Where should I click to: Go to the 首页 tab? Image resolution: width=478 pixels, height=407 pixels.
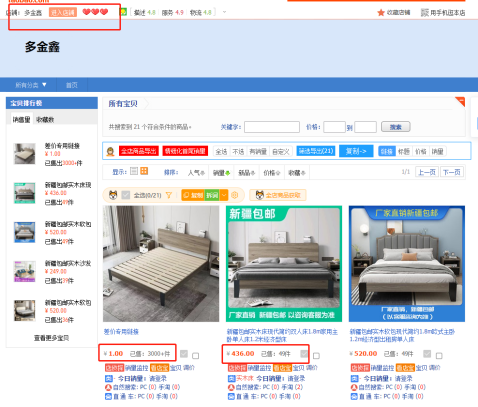coord(72,85)
